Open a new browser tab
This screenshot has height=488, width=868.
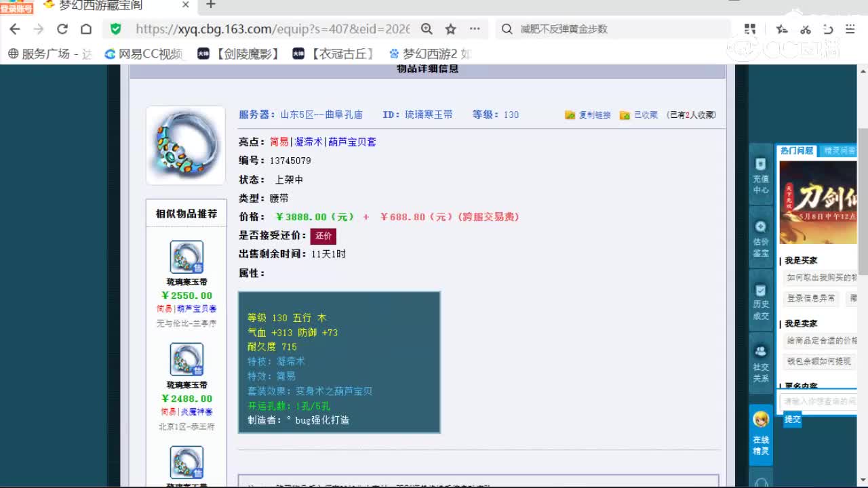pyautogui.click(x=211, y=5)
